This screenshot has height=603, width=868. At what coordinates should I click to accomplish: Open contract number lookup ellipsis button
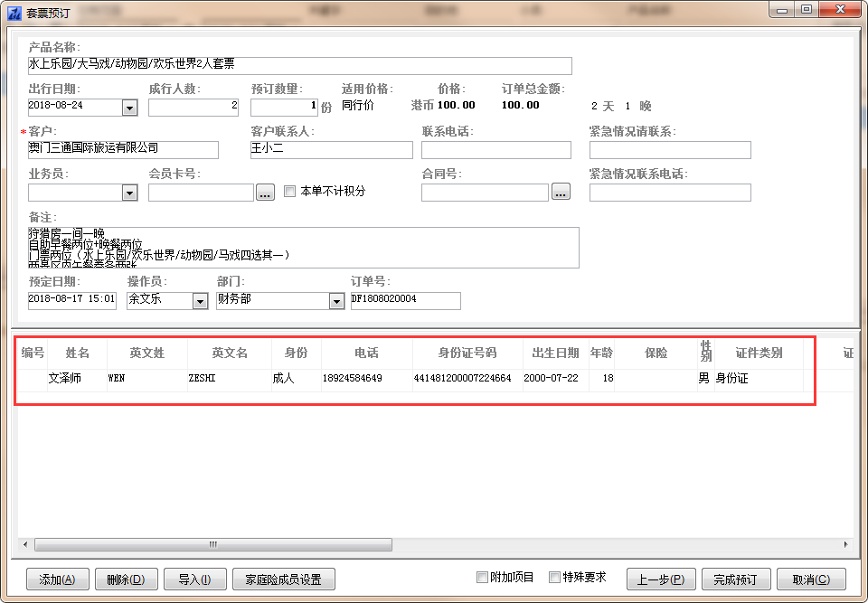coord(561,192)
